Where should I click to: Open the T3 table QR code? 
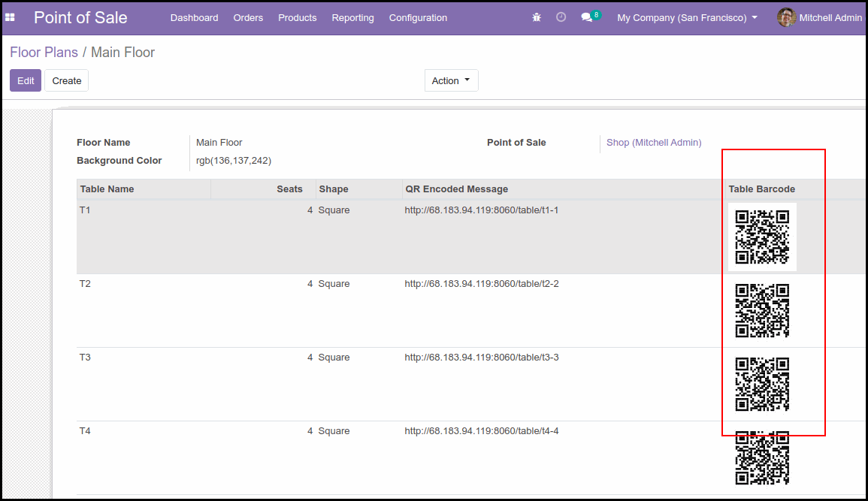pos(762,384)
